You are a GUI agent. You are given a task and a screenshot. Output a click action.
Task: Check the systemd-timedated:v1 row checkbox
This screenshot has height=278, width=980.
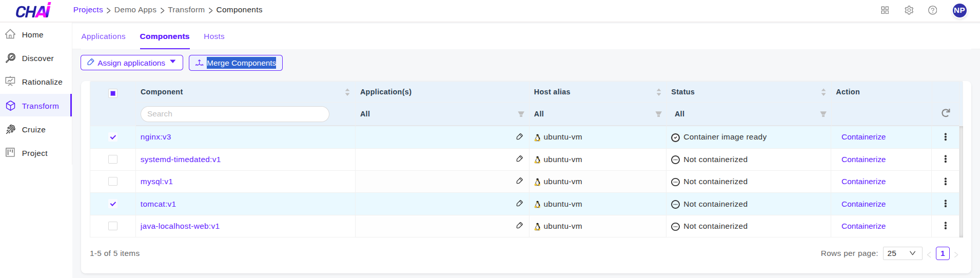click(113, 160)
